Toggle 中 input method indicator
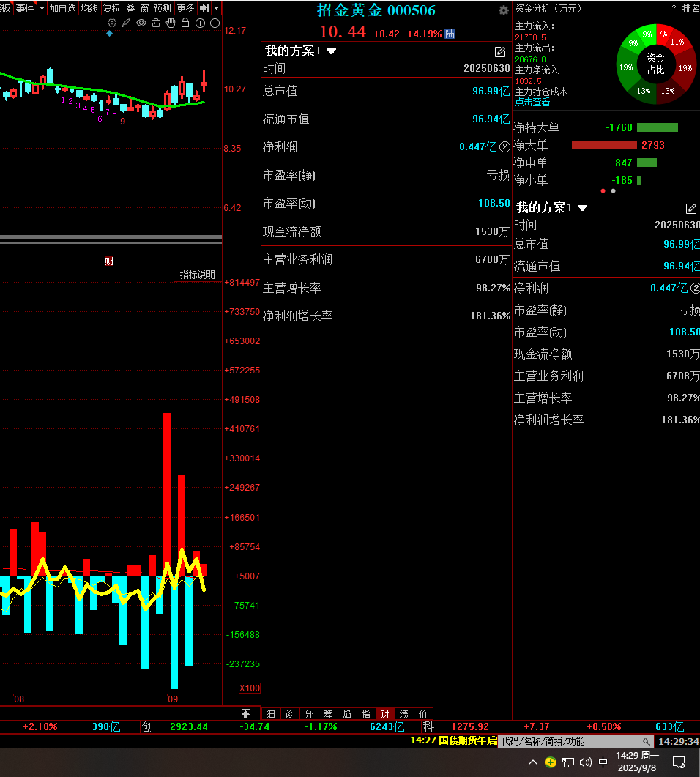Image resolution: width=700 pixels, height=777 pixels. click(x=603, y=762)
